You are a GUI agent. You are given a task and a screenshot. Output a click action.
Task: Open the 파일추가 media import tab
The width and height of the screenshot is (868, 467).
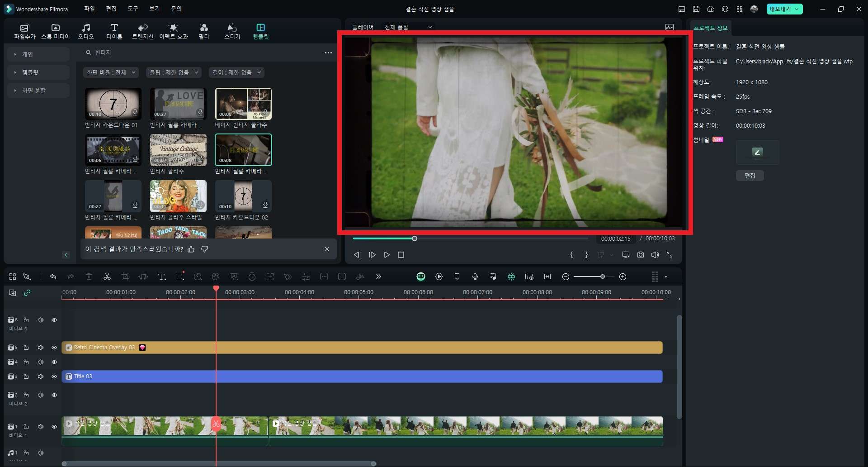(x=24, y=32)
